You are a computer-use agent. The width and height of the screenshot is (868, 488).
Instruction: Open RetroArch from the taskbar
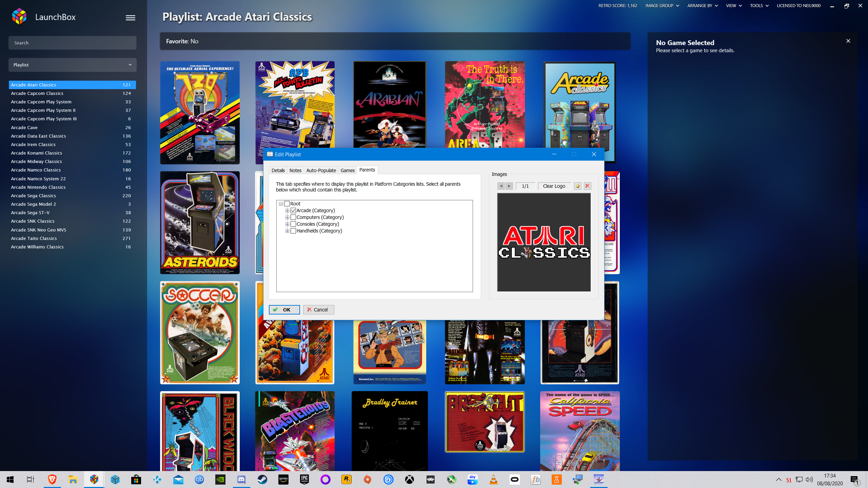point(430,479)
